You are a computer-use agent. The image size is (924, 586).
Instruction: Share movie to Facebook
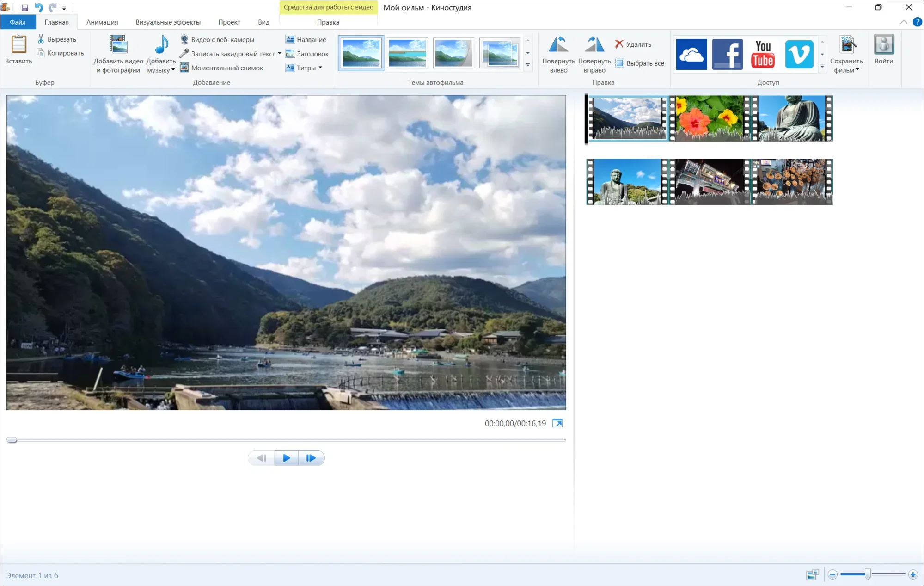(727, 54)
